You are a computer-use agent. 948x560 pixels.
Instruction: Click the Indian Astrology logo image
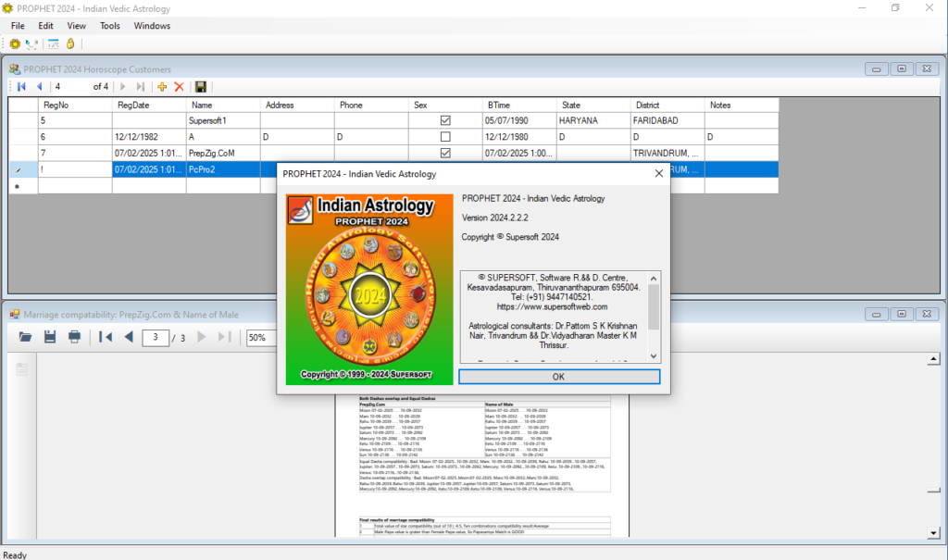click(x=369, y=290)
